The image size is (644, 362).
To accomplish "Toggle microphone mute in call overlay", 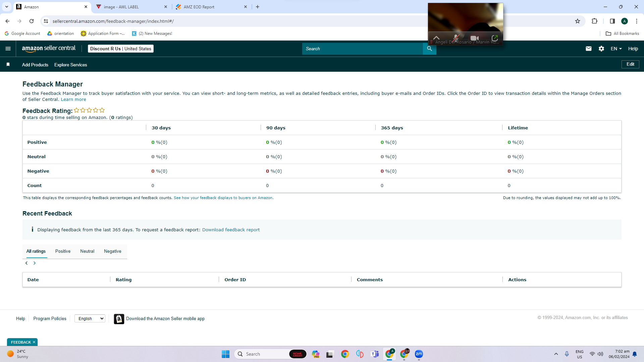I will click(455, 38).
